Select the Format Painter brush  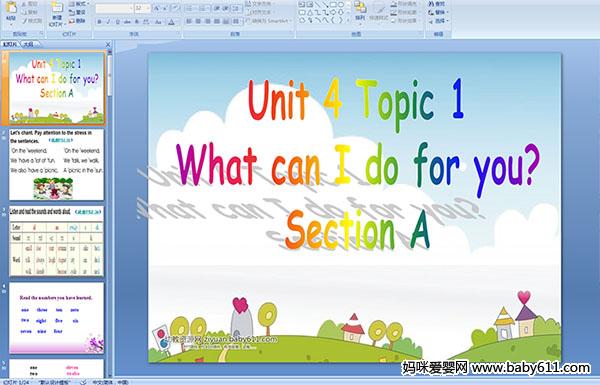pos(32,21)
